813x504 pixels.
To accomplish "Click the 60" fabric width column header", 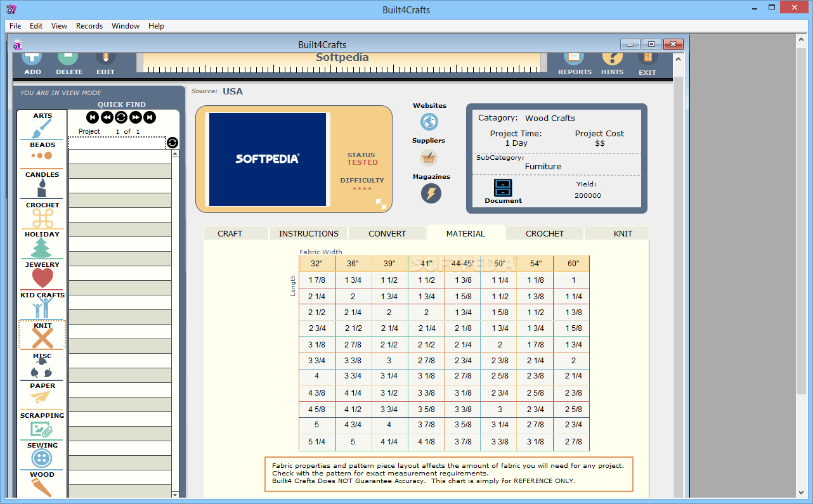I will coord(573,263).
